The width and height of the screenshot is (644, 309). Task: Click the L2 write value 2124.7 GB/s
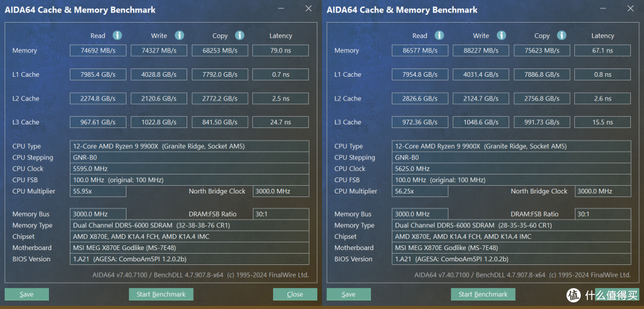coord(481,98)
